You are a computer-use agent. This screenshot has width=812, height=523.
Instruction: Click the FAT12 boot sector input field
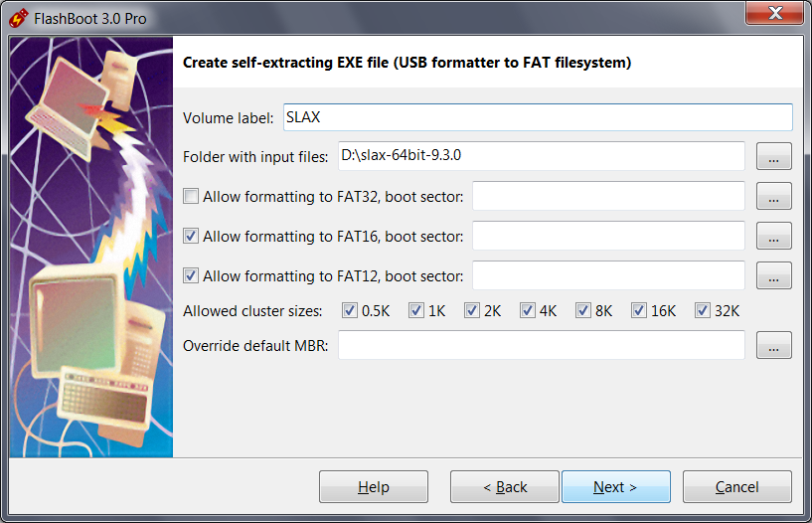click(x=608, y=275)
